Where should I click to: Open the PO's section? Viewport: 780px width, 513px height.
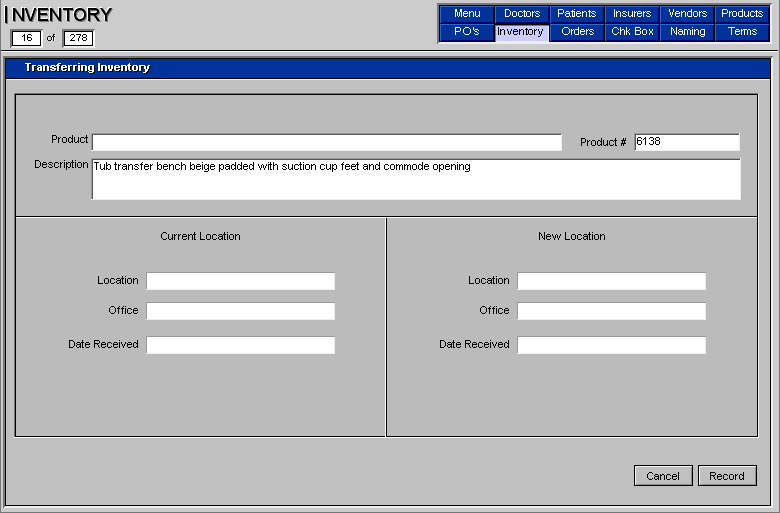point(467,32)
